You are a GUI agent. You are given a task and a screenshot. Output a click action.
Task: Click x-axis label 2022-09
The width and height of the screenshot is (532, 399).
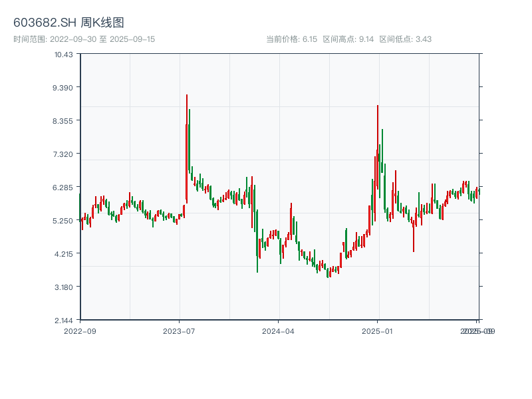80,331
